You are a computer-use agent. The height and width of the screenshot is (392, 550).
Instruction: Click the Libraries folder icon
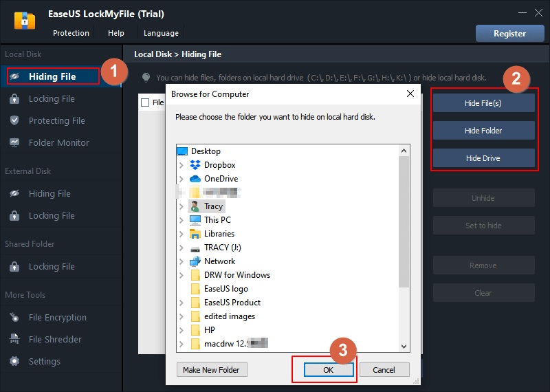pyautogui.click(x=195, y=234)
